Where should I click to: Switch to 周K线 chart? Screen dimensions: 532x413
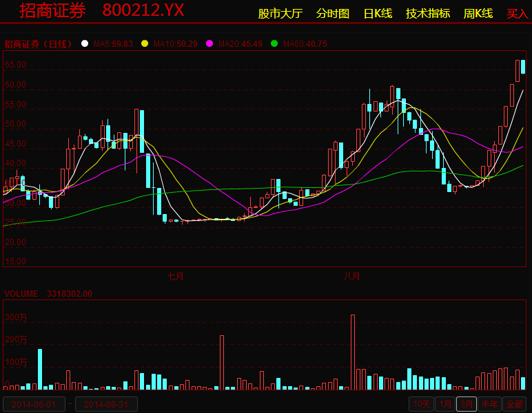click(478, 13)
